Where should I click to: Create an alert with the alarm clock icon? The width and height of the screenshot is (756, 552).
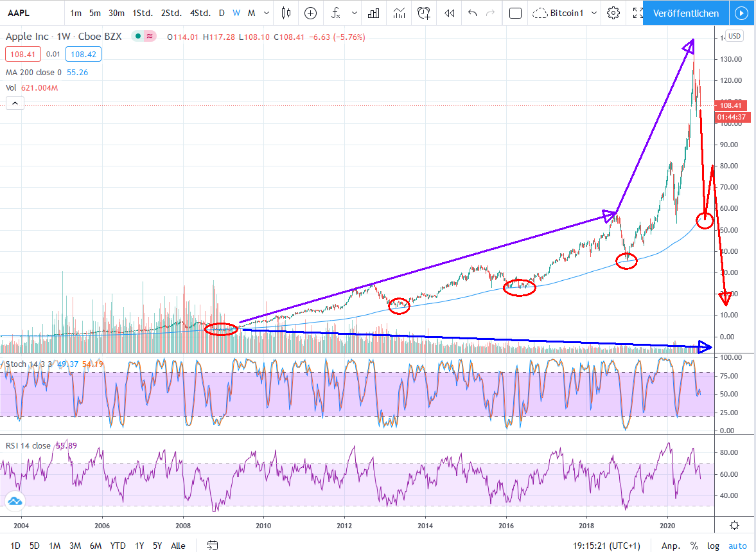pos(424,13)
